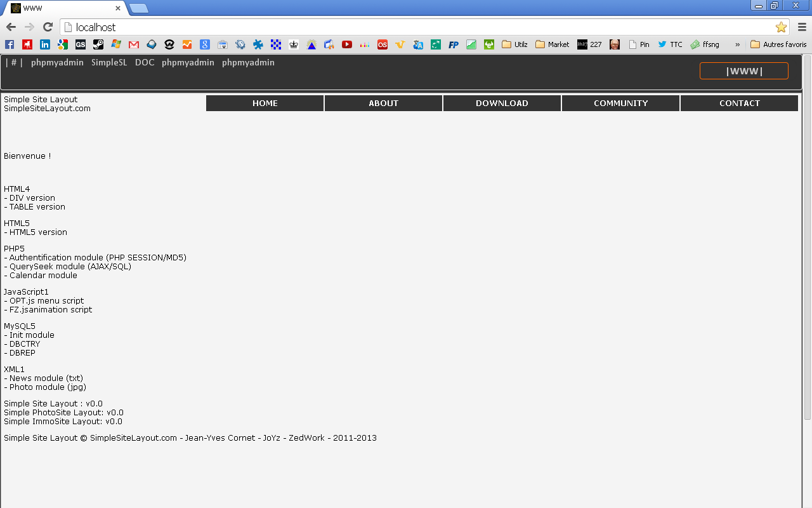Screen dimensions: 812x508
Task: Open the Google Search bookmark icon
Action: 204,44
